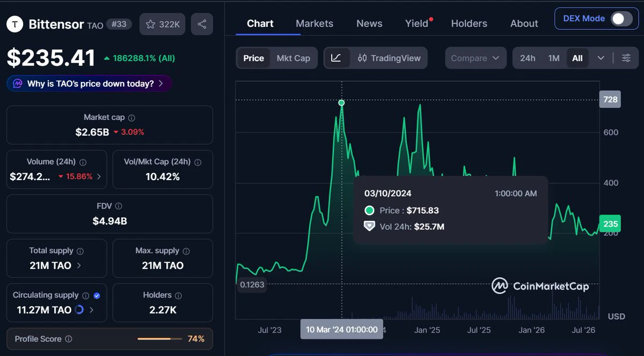Click the Bittensor TAO logo icon
This screenshot has height=356, width=644.
[14, 24]
